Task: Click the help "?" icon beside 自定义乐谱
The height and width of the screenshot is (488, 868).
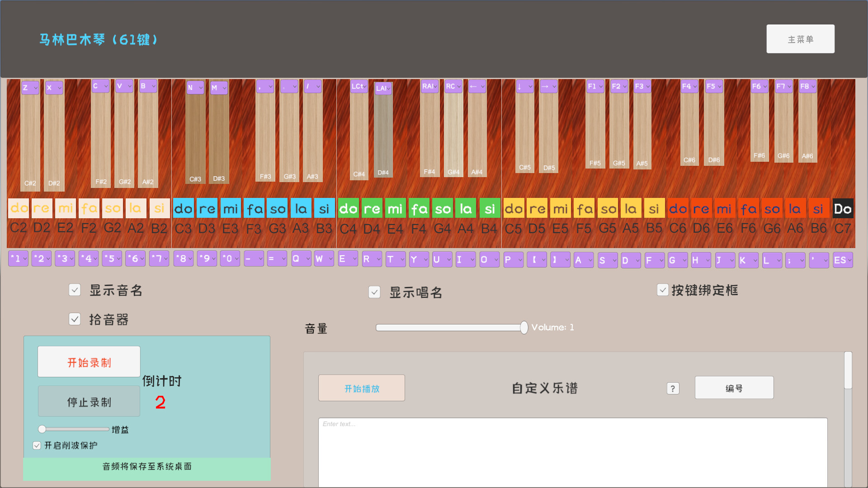Action: [x=673, y=388]
